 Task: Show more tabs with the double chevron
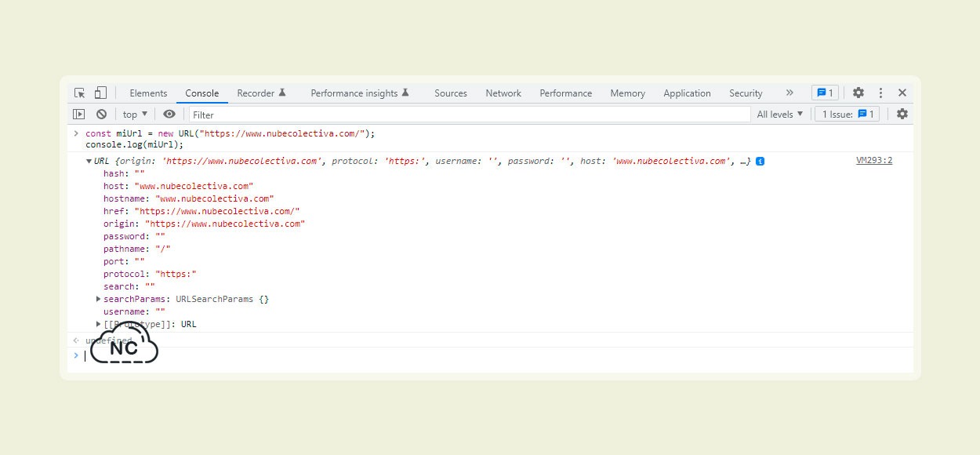point(789,93)
